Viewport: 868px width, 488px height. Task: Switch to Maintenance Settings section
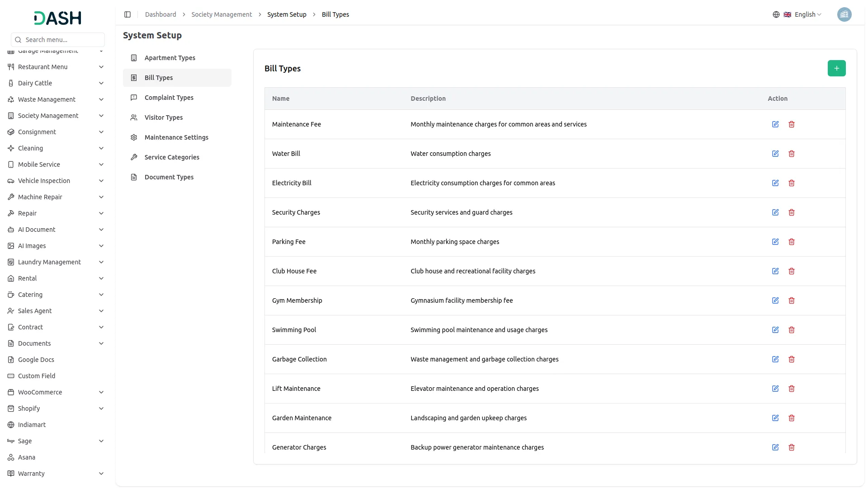[x=176, y=137]
